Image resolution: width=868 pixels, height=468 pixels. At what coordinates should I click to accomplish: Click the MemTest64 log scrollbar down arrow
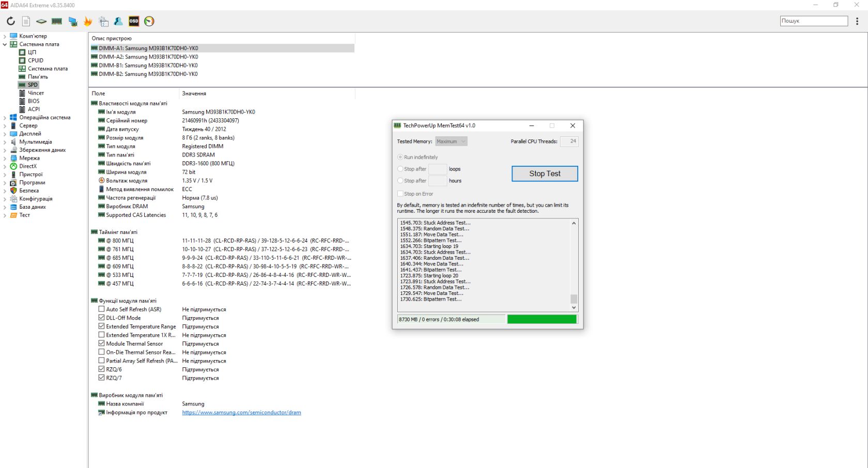574,307
